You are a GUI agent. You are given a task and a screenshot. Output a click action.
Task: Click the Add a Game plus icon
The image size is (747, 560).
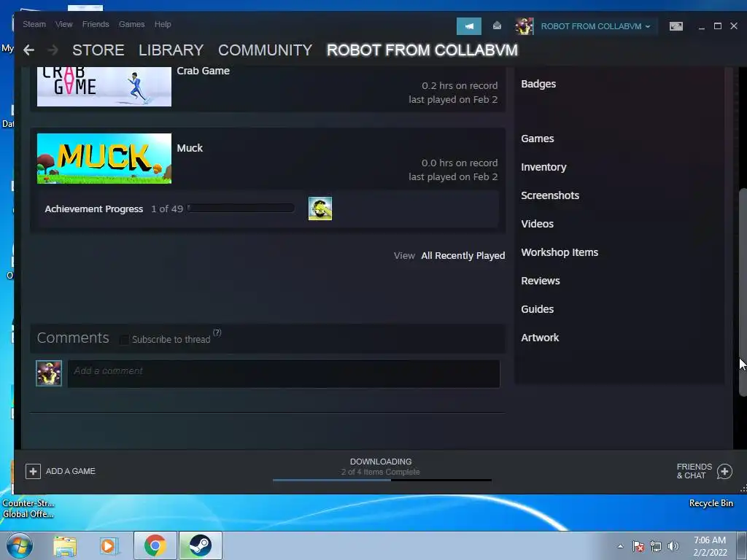point(33,472)
